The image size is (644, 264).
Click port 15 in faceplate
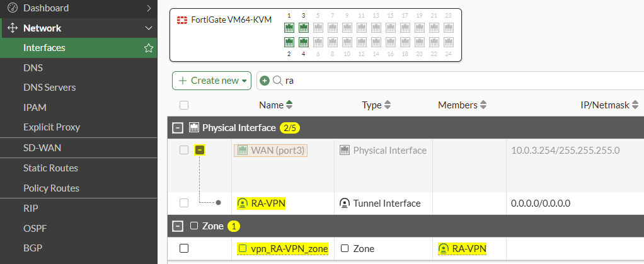click(391, 28)
